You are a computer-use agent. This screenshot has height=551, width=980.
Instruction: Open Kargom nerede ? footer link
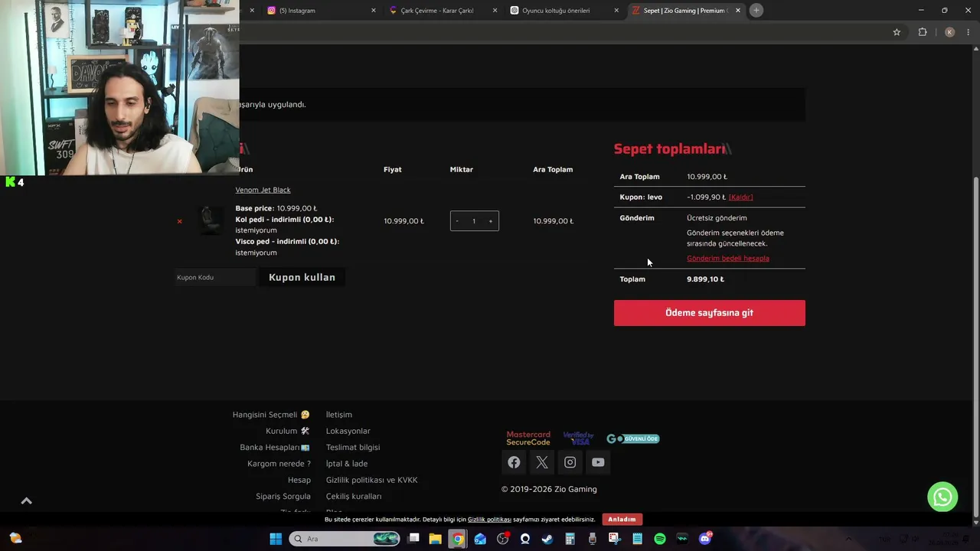click(x=279, y=464)
